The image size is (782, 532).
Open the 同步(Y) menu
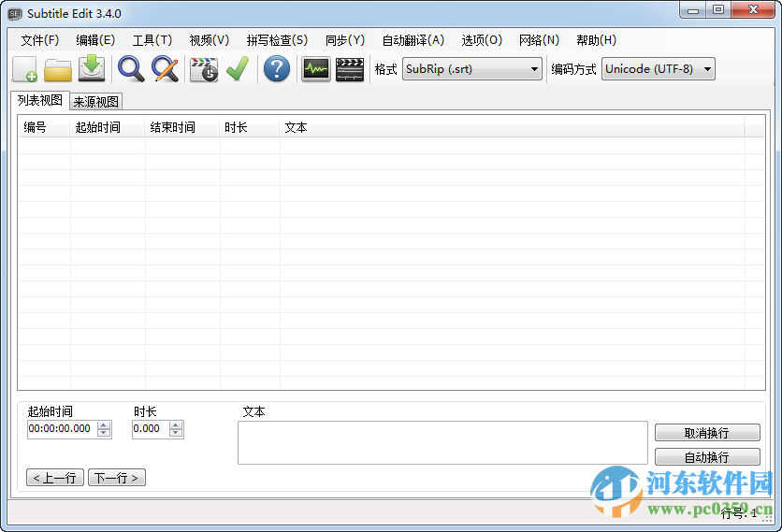click(344, 40)
